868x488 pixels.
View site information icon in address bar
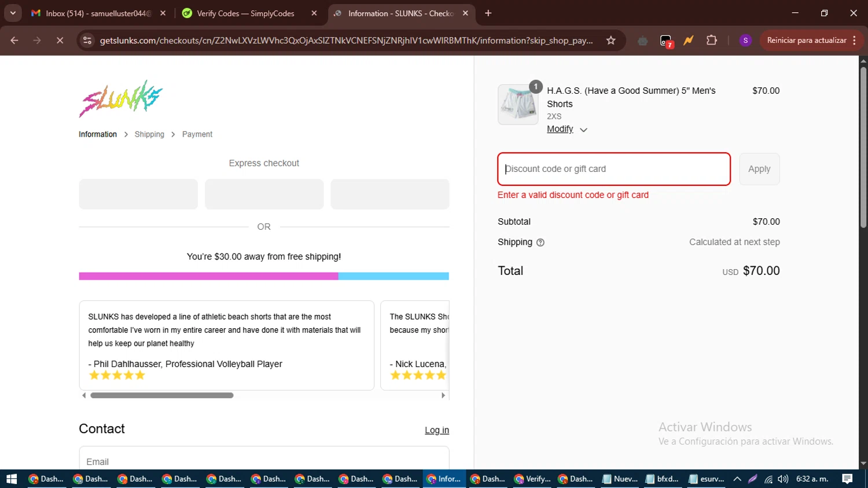(87, 41)
